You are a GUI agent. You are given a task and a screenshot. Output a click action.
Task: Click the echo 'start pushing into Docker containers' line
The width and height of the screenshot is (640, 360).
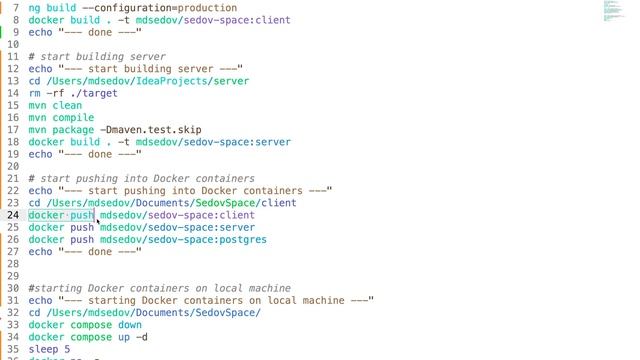click(180, 191)
